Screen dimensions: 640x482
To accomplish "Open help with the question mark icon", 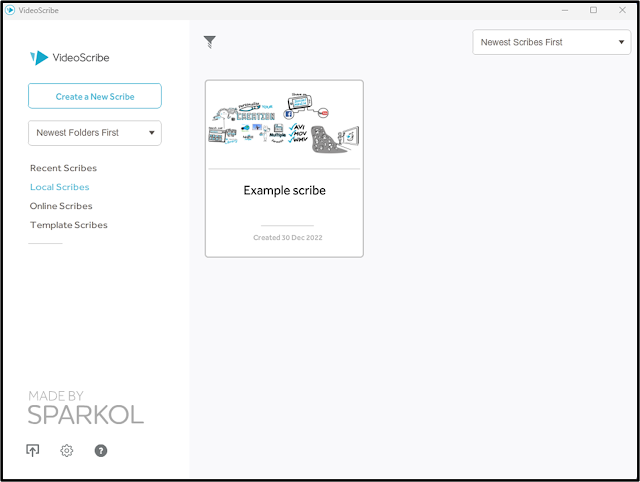I will (101, 451).
